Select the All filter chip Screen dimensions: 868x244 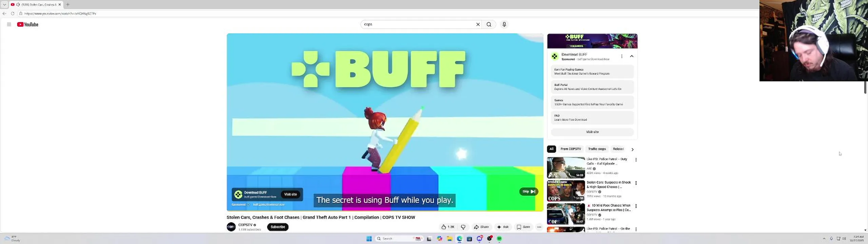[551, 149]
